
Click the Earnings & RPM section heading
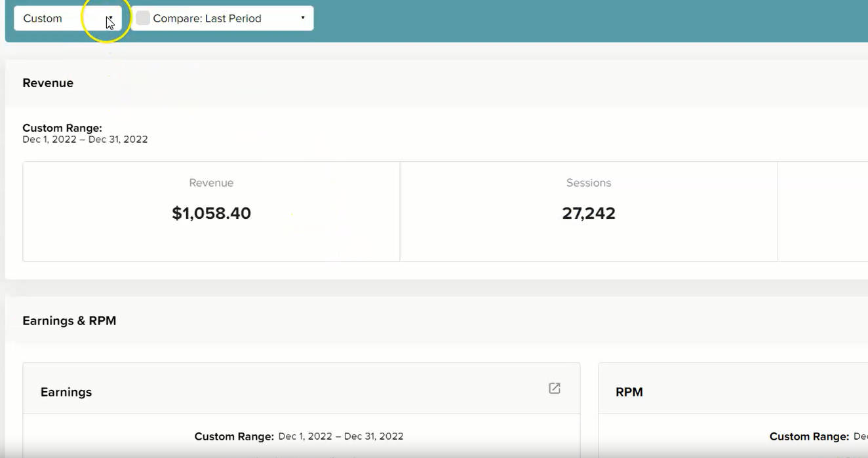pyautogui.click(x=69, y=321)
